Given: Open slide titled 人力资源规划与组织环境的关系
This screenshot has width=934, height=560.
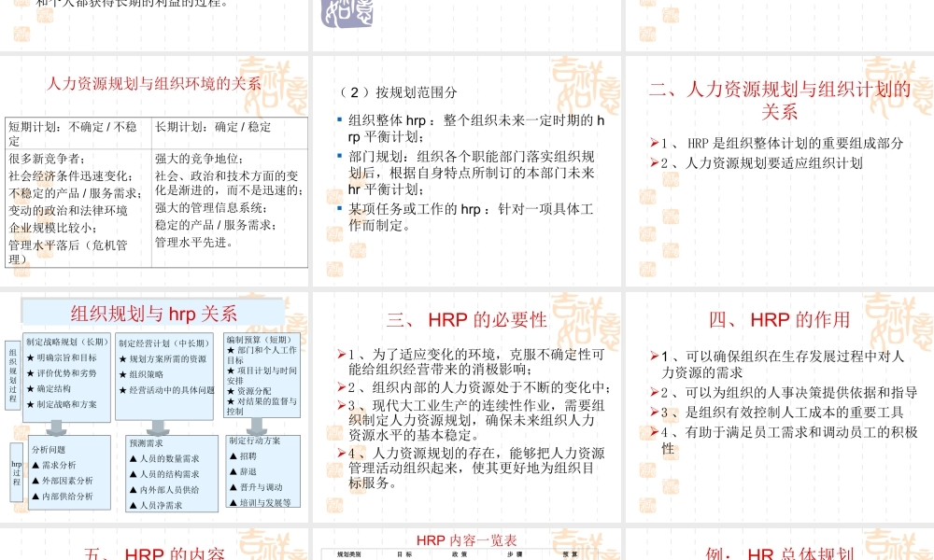Looking at the screenshot, I should [x=154, y=171].
